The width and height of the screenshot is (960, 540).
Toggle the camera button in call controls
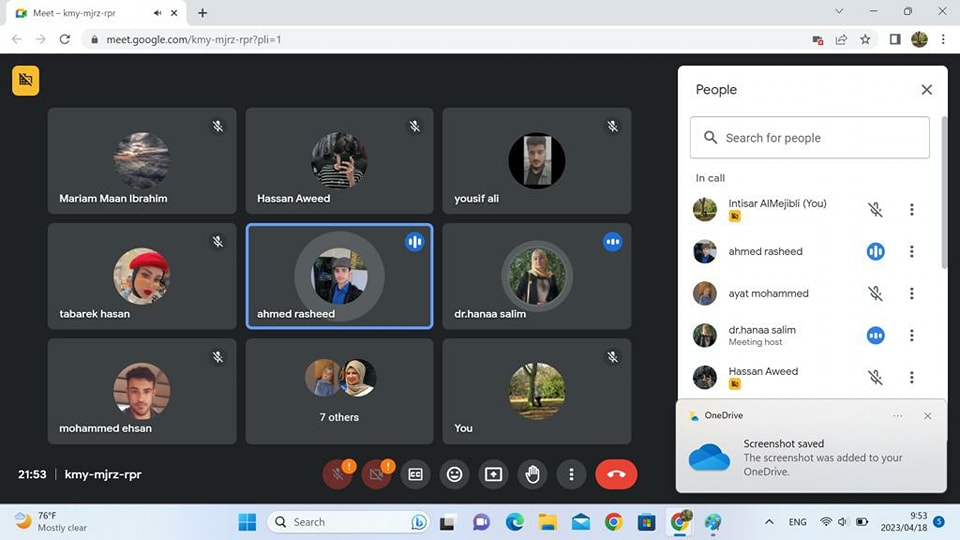[376, 475]
